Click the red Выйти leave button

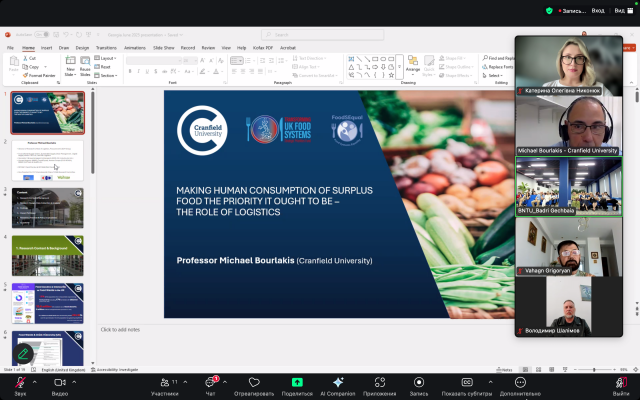(x=621, y=385)
